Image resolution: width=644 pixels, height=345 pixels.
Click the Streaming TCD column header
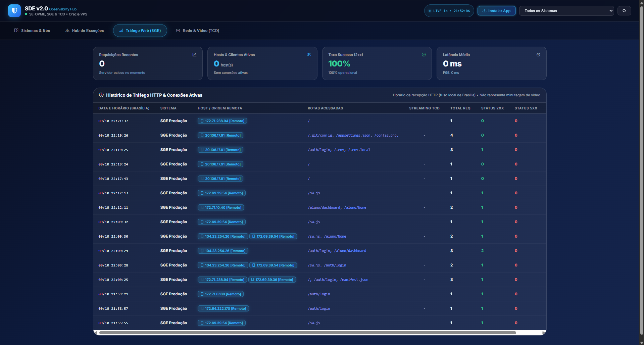424,108
